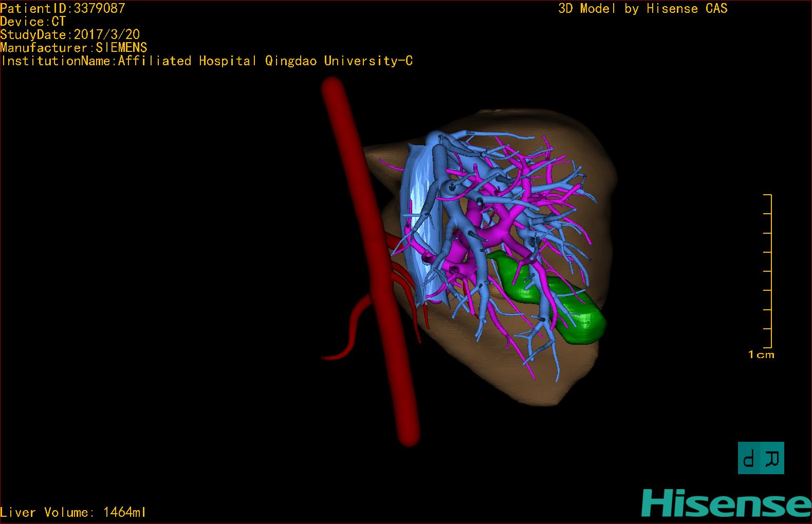Select the Manufacturer:SIEMENS line

(73, 48)
